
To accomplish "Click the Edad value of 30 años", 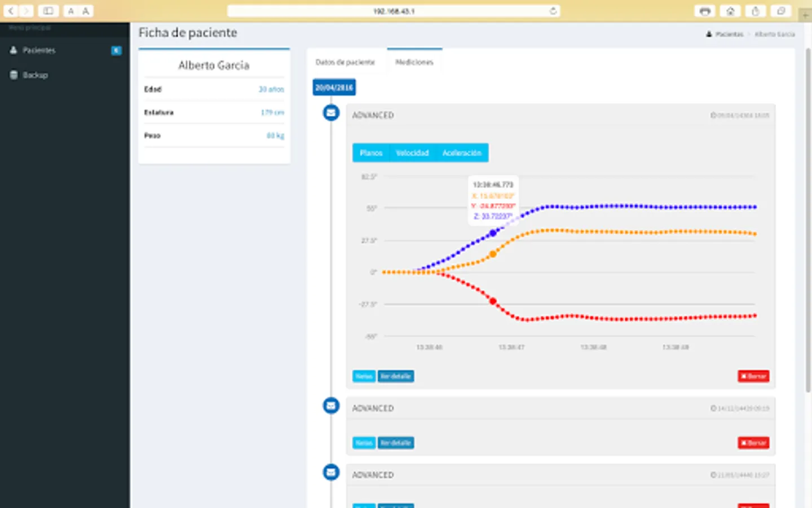I will [x=271, y=89].
